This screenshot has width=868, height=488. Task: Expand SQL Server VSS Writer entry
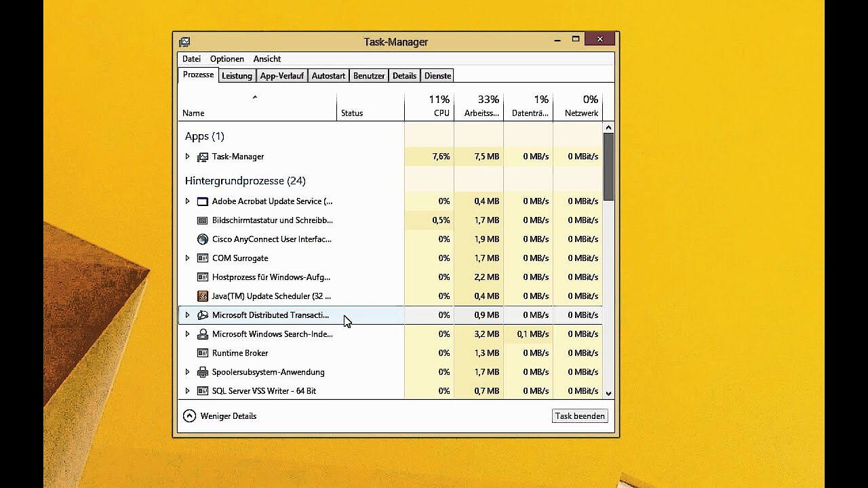[187, 391]
